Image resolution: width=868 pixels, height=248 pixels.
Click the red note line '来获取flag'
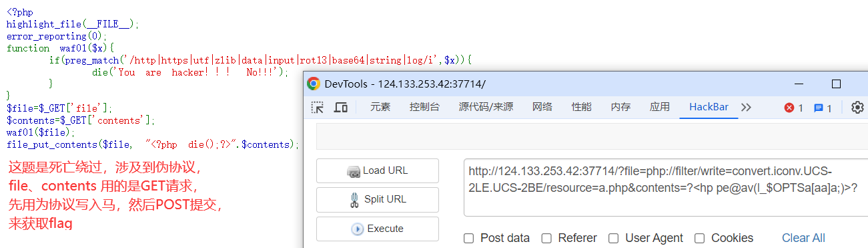(41, 224)
